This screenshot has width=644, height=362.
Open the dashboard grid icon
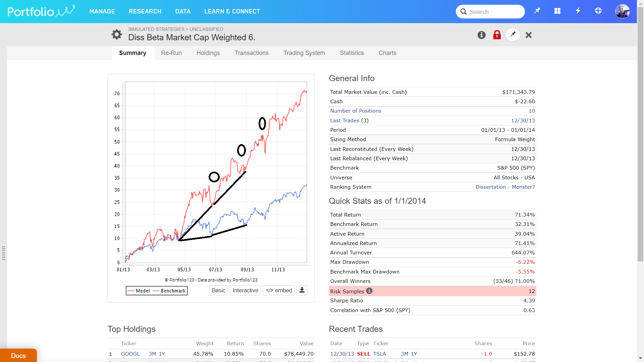click(x=557, y=11)
